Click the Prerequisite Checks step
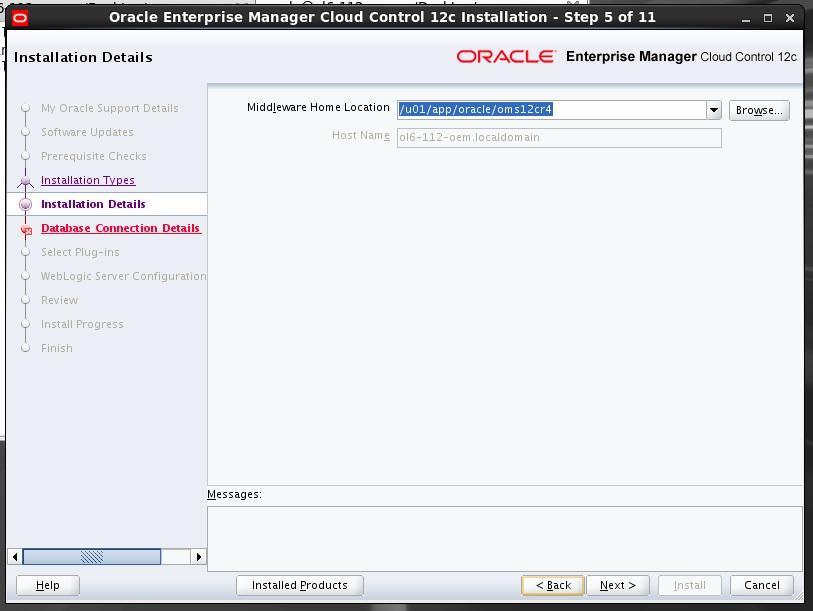813x611 pixels. point(93,156)
